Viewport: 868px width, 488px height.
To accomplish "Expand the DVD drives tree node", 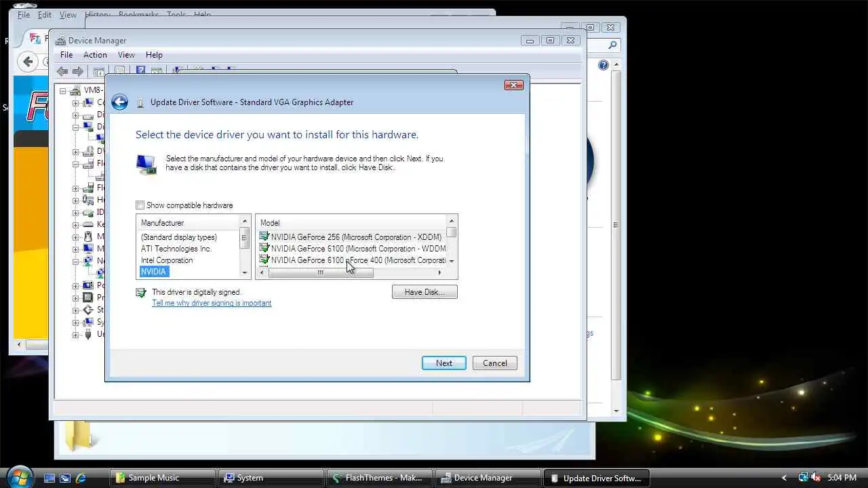I will pyautogui.click(x=76, y=151).
